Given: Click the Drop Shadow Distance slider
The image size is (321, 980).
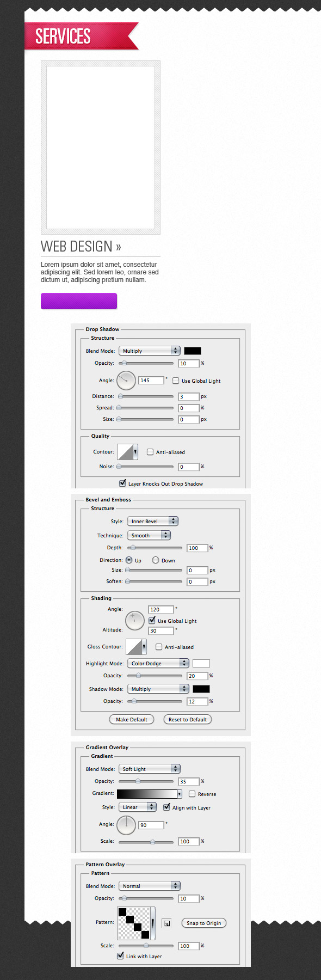Looking at the screenshot, I should tap(146, 396).
